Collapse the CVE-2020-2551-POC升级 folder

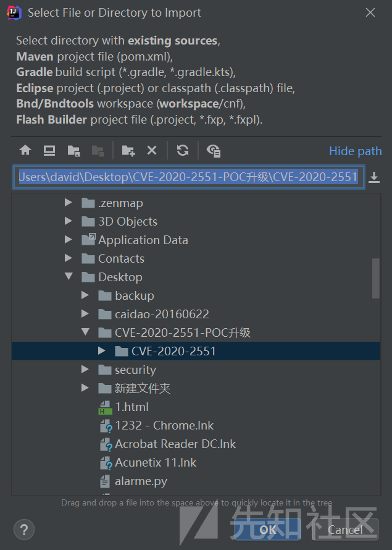85,332
